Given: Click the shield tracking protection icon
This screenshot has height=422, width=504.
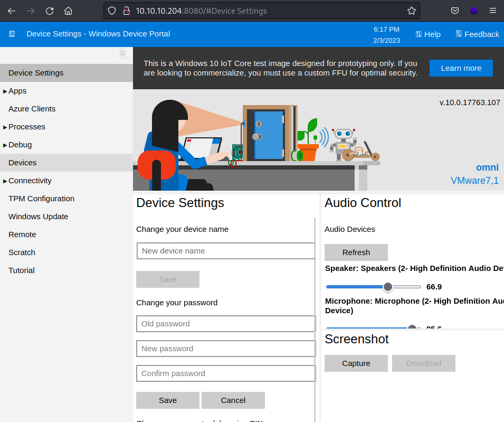Looking at the screenshot, I should 111,11.
